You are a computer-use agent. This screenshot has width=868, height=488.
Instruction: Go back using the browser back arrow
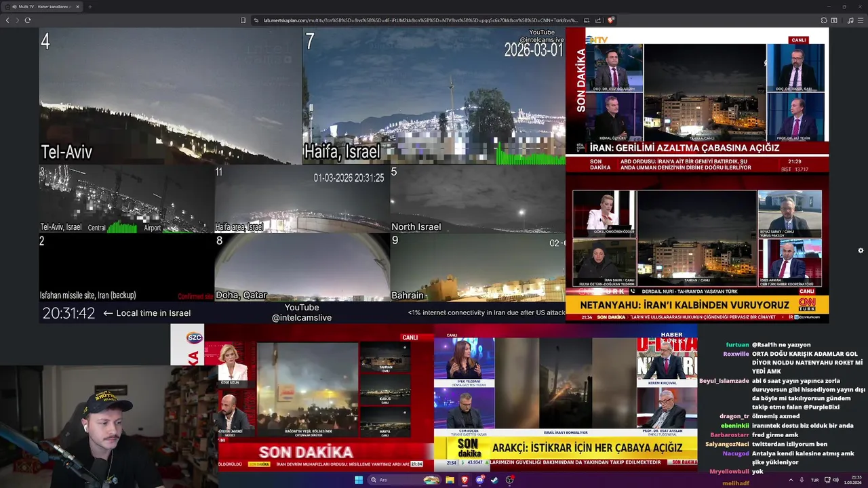[x=7, y=20]
